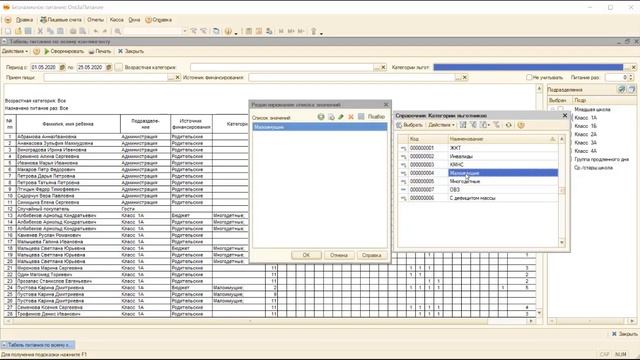Click the copy icon in list editing dialog

point(331,117)
